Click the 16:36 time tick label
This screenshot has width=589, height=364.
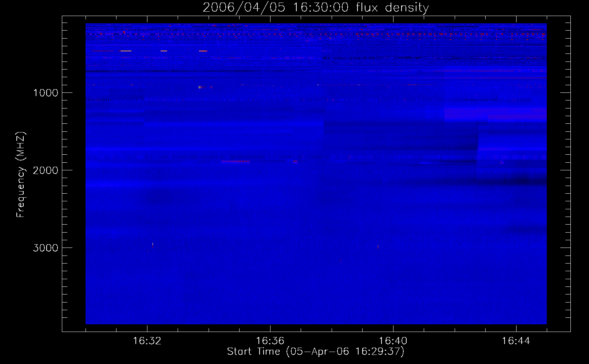pyautogui.click(x=270, y=341)
